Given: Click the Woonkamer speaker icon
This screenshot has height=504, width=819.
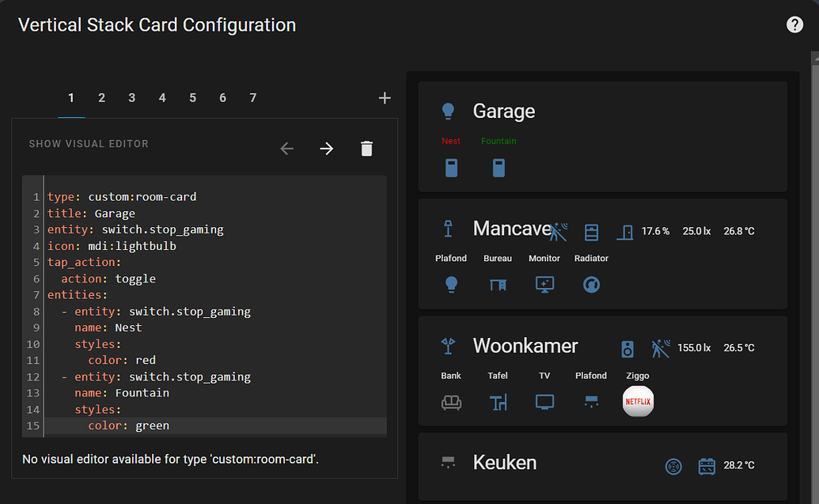Looking at the screenshot, I should click(x=628, y=349).
